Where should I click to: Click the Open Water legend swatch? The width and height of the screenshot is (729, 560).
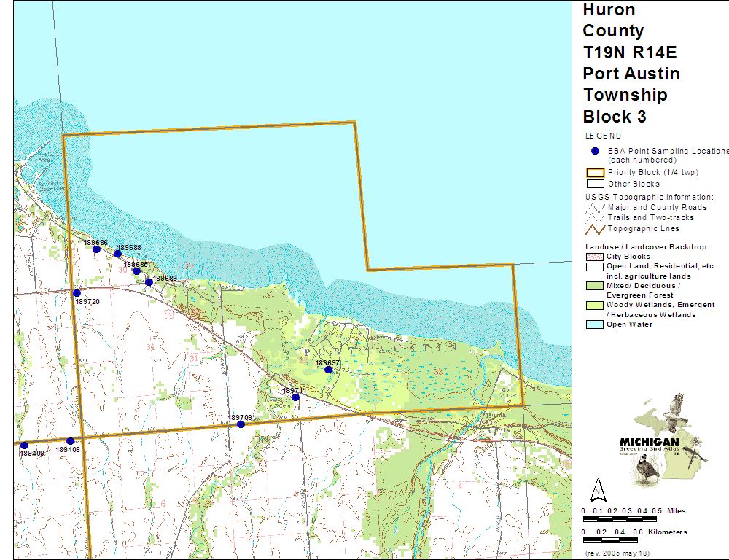click(594, 324)
